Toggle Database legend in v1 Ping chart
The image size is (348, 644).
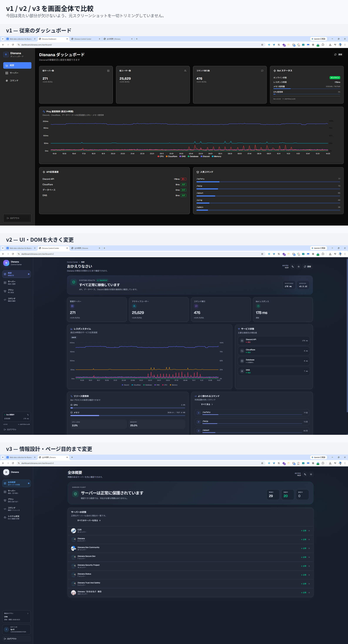coord(193,157)
